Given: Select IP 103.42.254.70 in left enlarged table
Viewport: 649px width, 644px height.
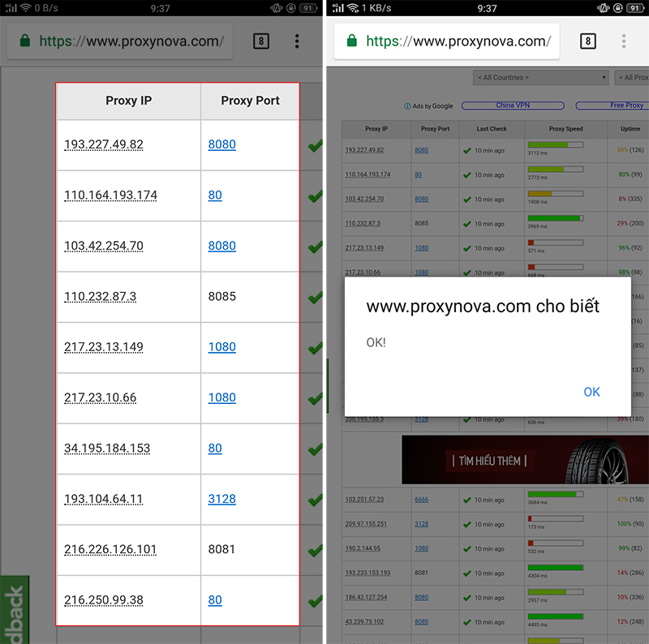Looking at the screenshot, I should pos(104,246).
